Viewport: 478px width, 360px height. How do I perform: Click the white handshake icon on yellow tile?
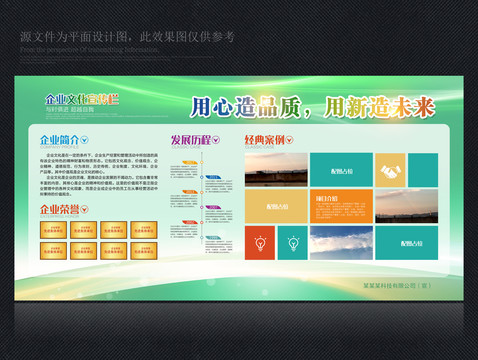390,171
